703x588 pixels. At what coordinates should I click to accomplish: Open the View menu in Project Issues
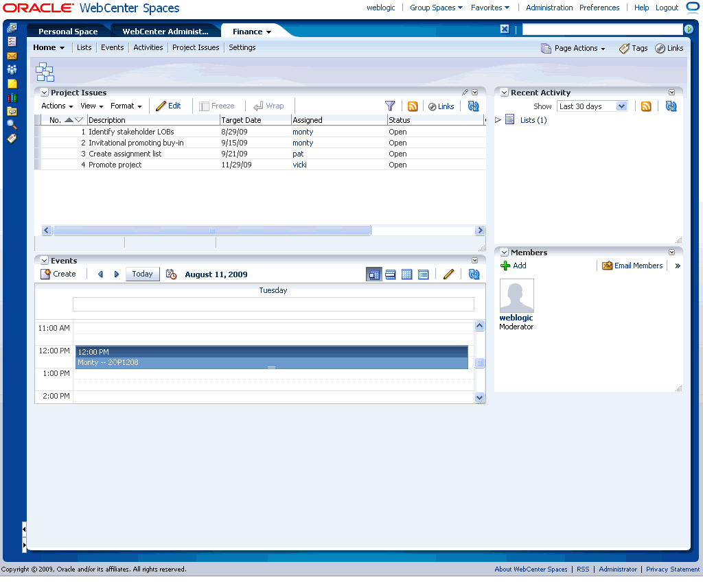pos(92,106)
